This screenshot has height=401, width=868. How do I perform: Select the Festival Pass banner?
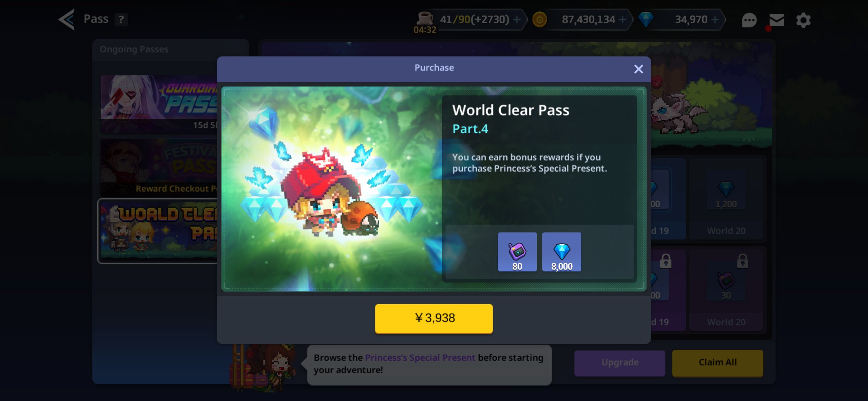pos(159,168)
